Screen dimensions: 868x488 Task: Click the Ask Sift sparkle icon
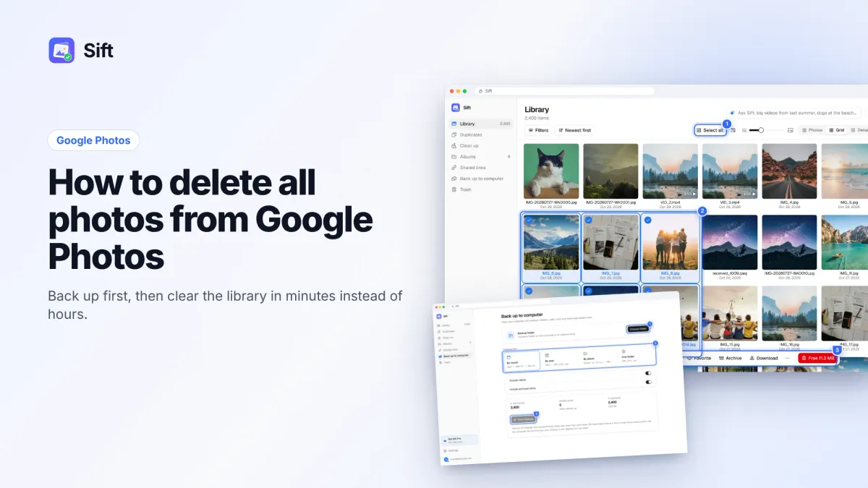(x=732, y=113)
